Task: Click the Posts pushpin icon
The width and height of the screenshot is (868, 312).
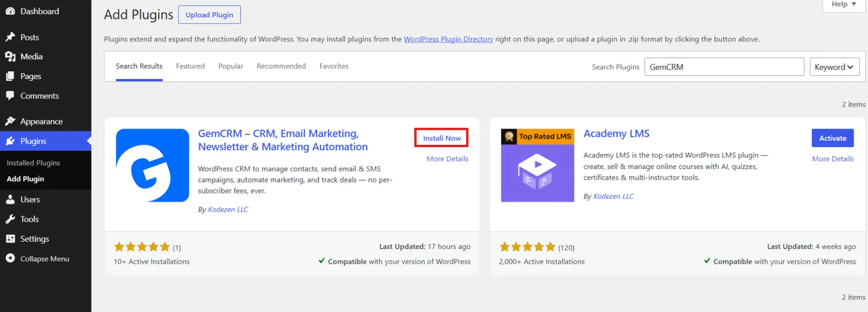Action: pos(10,37)
